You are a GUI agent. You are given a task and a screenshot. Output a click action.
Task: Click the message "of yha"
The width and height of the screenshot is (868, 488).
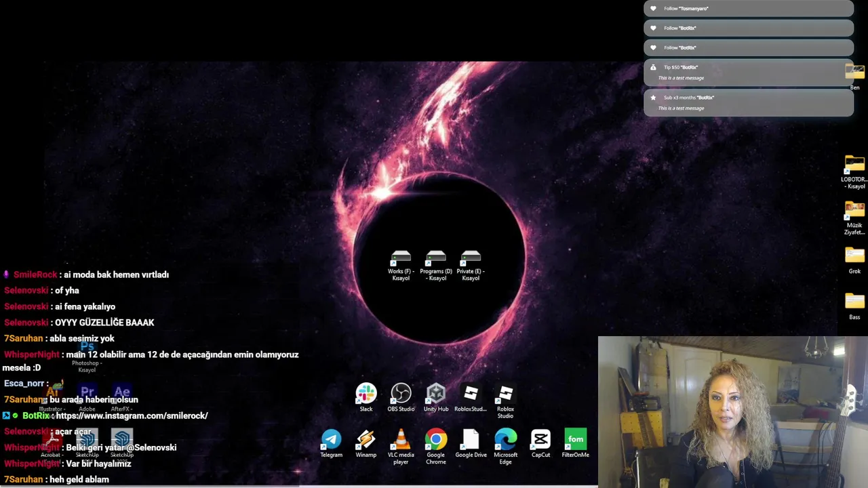pyautogui.click(x=67, y=290)
